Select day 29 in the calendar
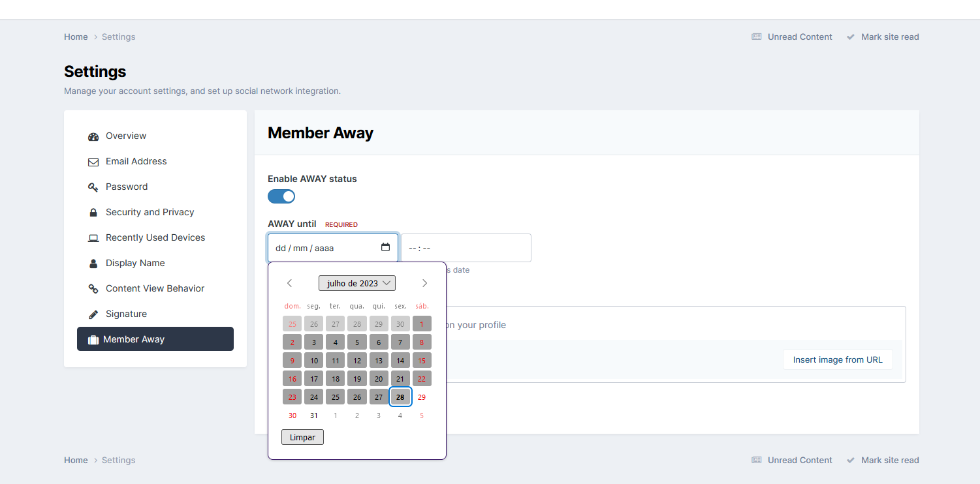The width and height of the screenshot is (980, 484). [x=422, y=397]
